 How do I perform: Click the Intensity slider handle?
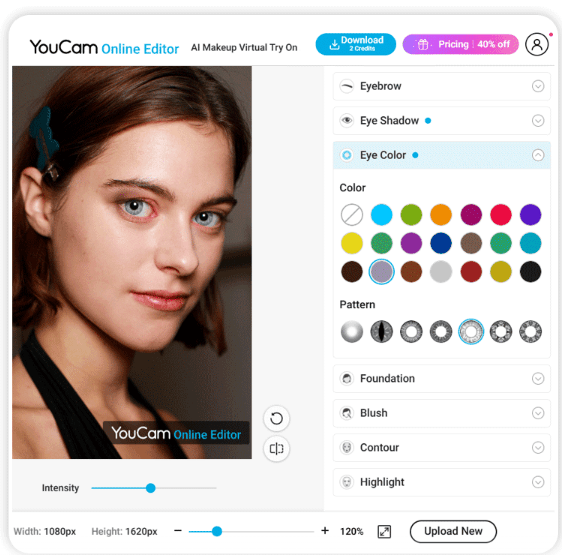(151, 488)
